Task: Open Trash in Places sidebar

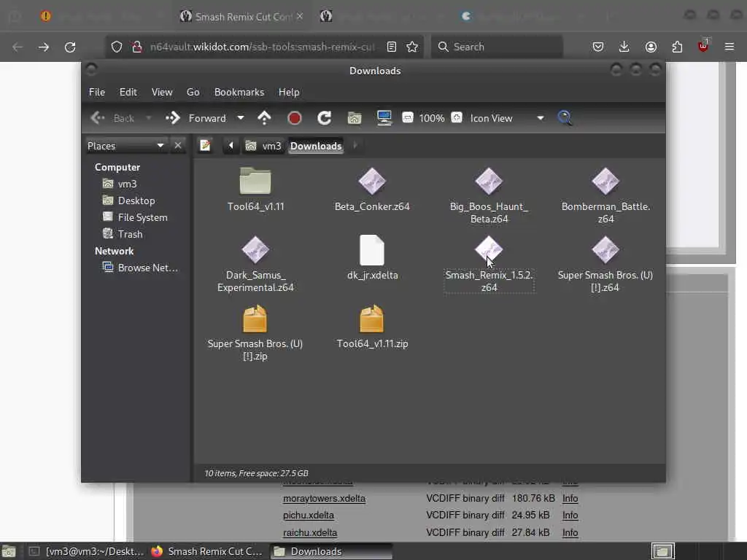Action: (x=123, y=234)
